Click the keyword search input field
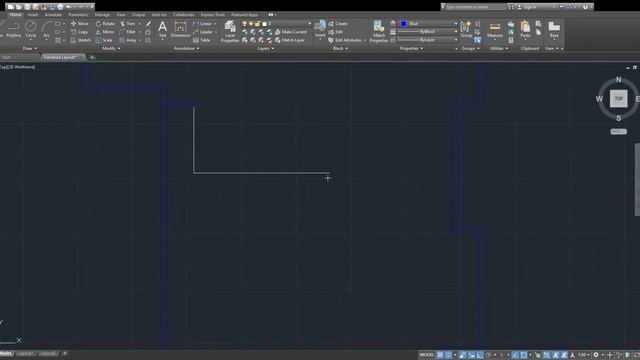This screenshot has width=640, height=360. click(x=476, y=7)
